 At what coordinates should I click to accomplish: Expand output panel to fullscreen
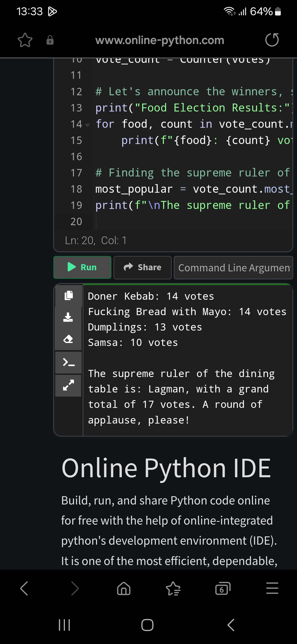tap(68, 385)
